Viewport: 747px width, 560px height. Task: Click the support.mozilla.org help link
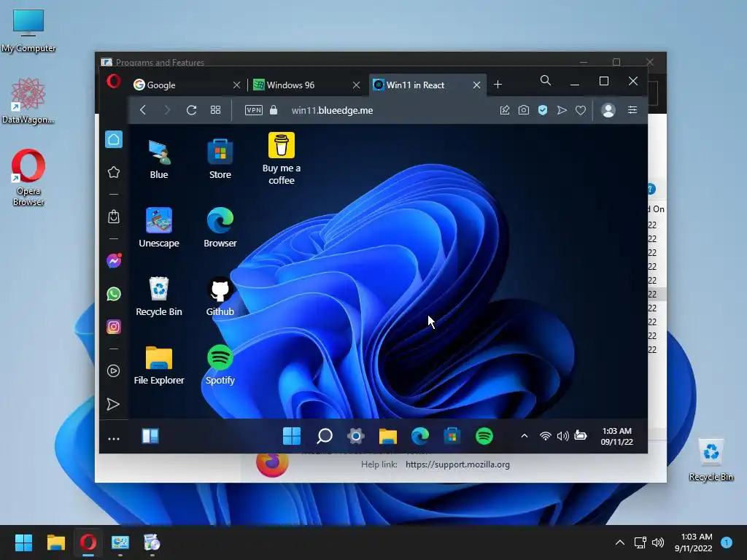click(x=457, y=464)
